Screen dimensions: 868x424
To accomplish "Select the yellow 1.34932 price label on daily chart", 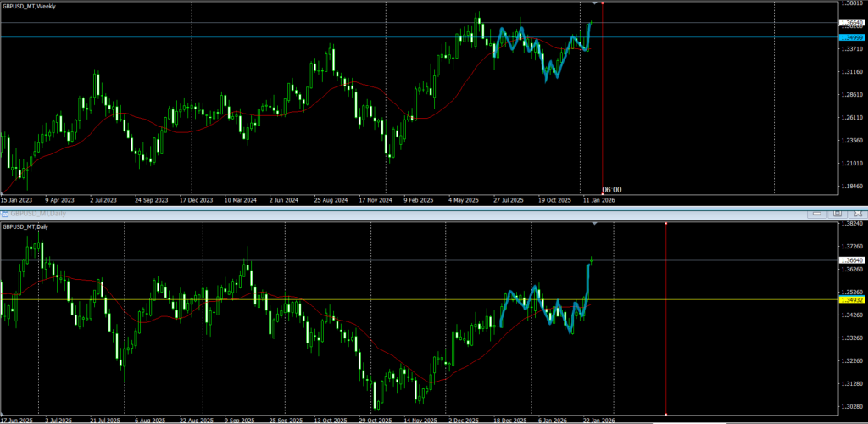I will (x=849, y=299).
